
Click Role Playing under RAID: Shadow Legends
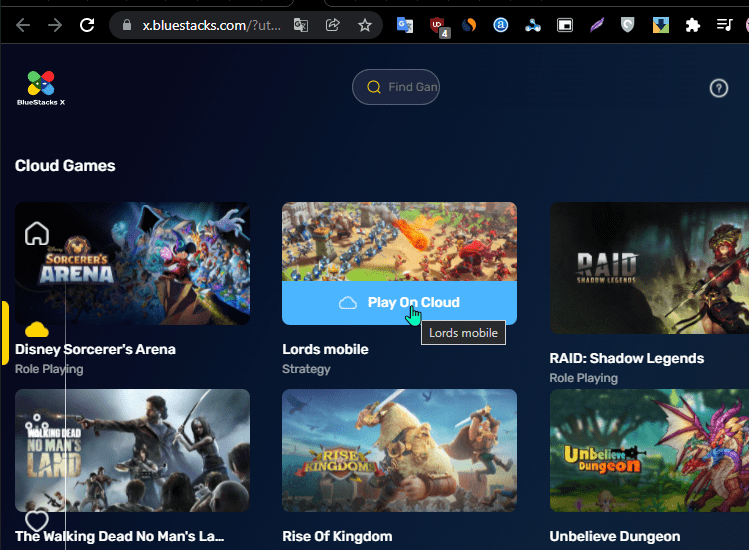583,378
